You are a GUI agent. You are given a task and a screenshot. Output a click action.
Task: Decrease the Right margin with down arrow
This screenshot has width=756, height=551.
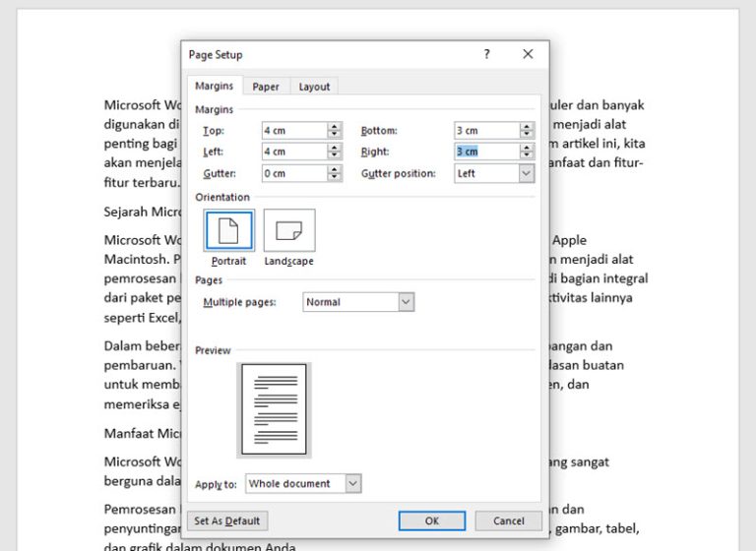(527, 155)
